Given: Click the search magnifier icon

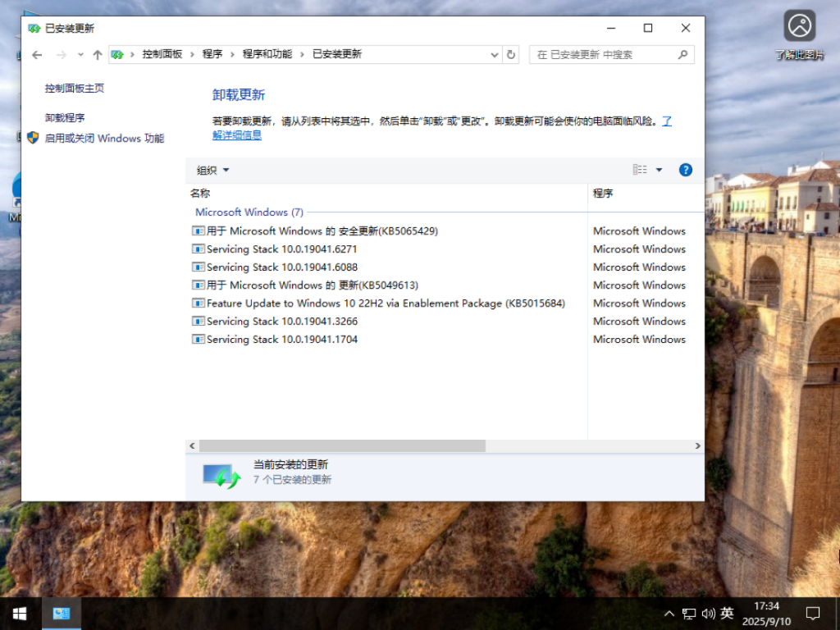Looking at the screenshot, I should coord(682,54).
